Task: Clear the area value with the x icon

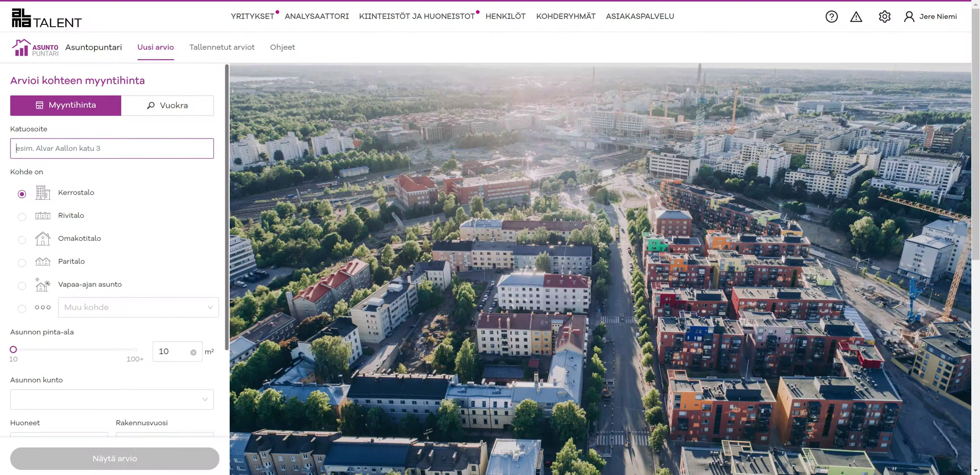Action: [193, 352]
